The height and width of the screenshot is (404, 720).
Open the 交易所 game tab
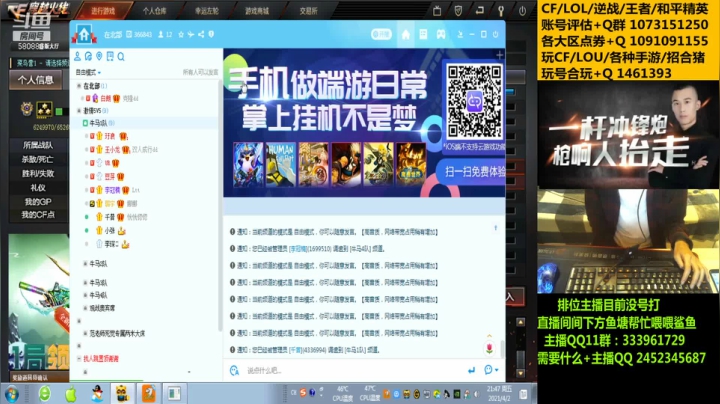tap(309, 11)
